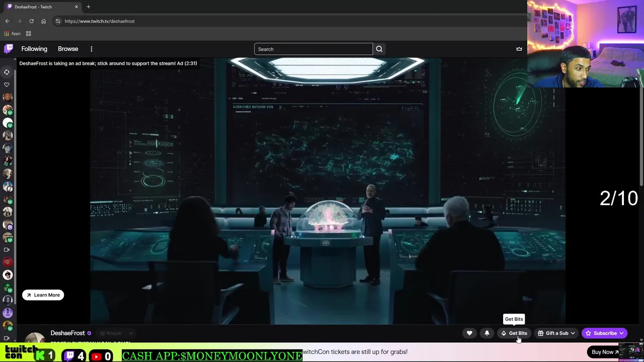Expand the Subscribe dropdown button
This screenshot has height=362, width=644.
pyautogui.click(x=604, y=333)
